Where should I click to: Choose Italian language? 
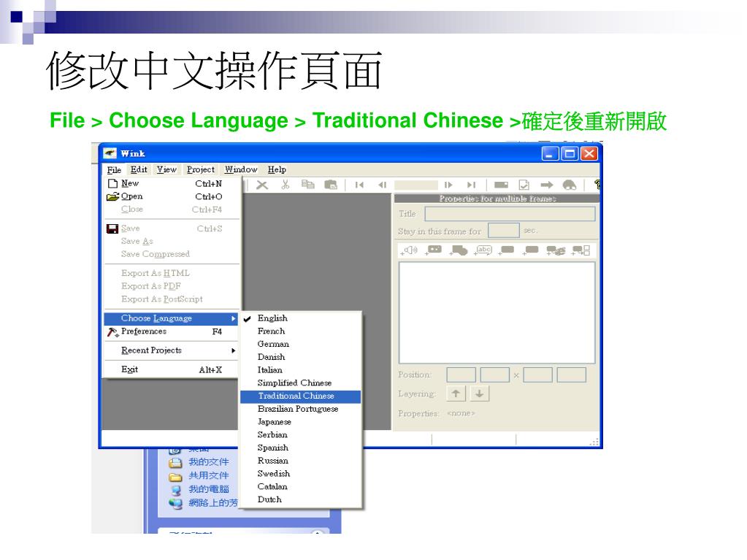[x=301, y=370]
